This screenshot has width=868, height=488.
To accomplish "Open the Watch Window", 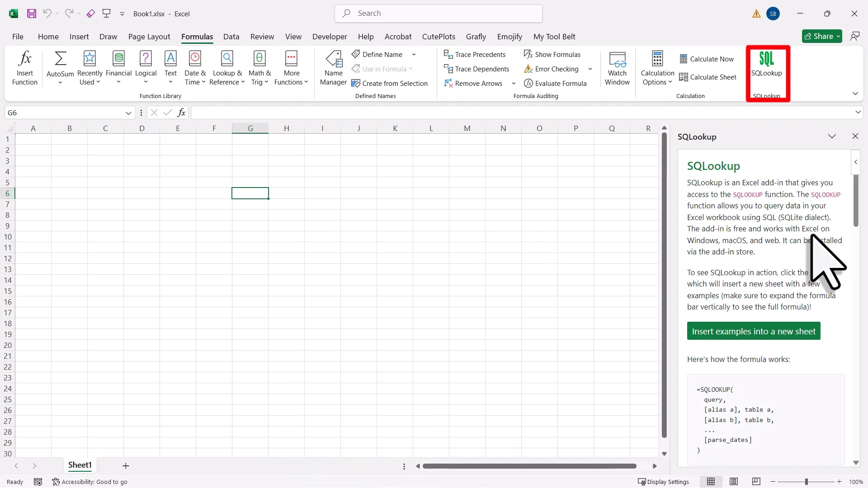I will point(618,68).
